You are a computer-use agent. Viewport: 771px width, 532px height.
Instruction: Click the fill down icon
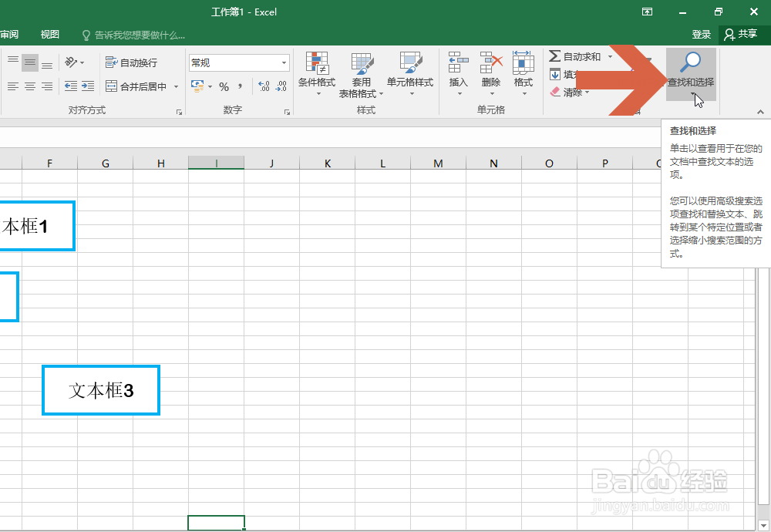click(555, 75)
